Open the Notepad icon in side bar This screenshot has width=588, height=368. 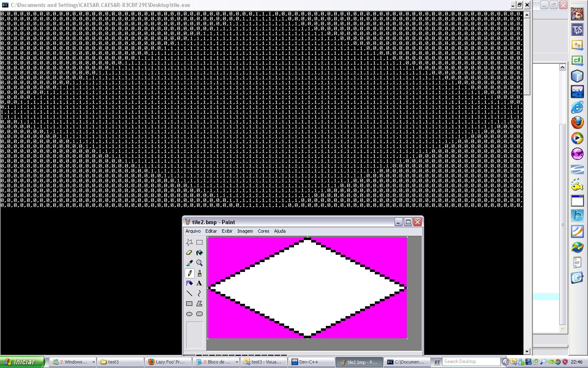coord(577,263)
